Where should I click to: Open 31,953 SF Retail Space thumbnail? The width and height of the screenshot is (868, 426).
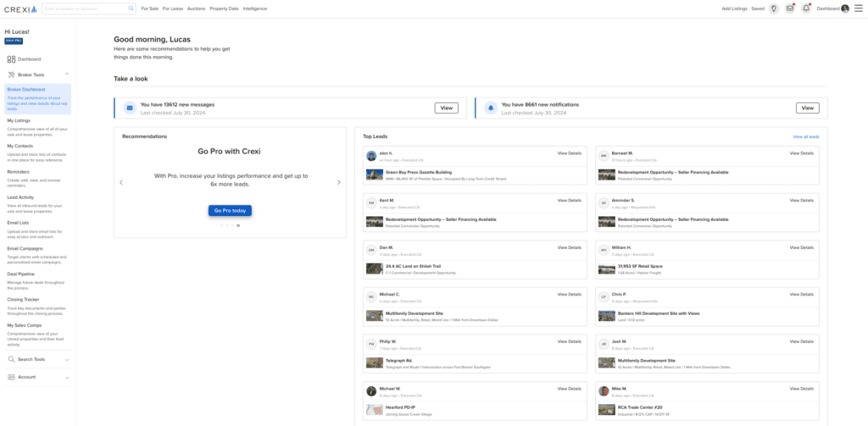click(607, 268)
